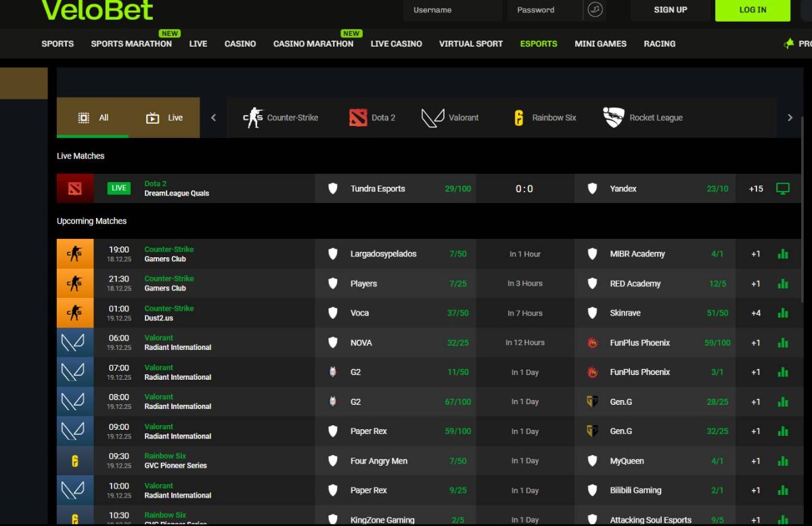Click the SIGN UP button
The width and height of the screenshot is (812, 526).
coord(670,10)
